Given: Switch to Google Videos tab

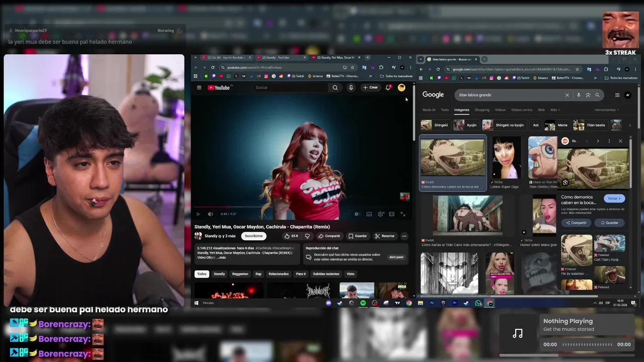Looking at the screenshot, I should [500, 110].
